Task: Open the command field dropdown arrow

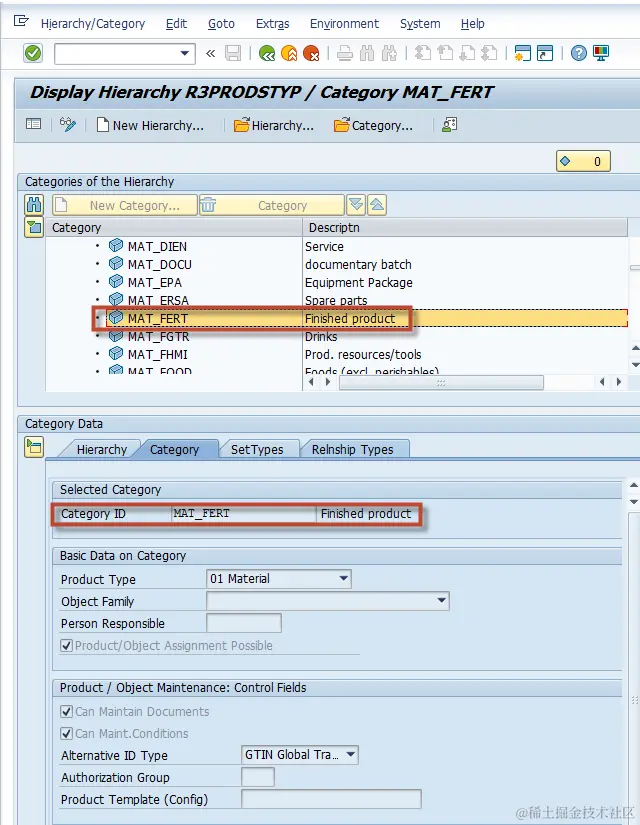Action: [184, 53]
